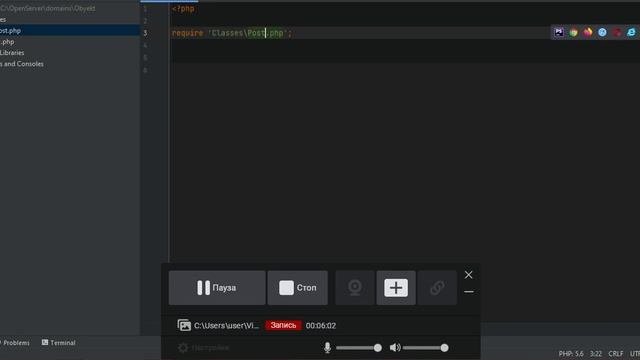Screen dimensions: 640x360
Task: Pause the recording with Пауза
Action: coord(217,288)
